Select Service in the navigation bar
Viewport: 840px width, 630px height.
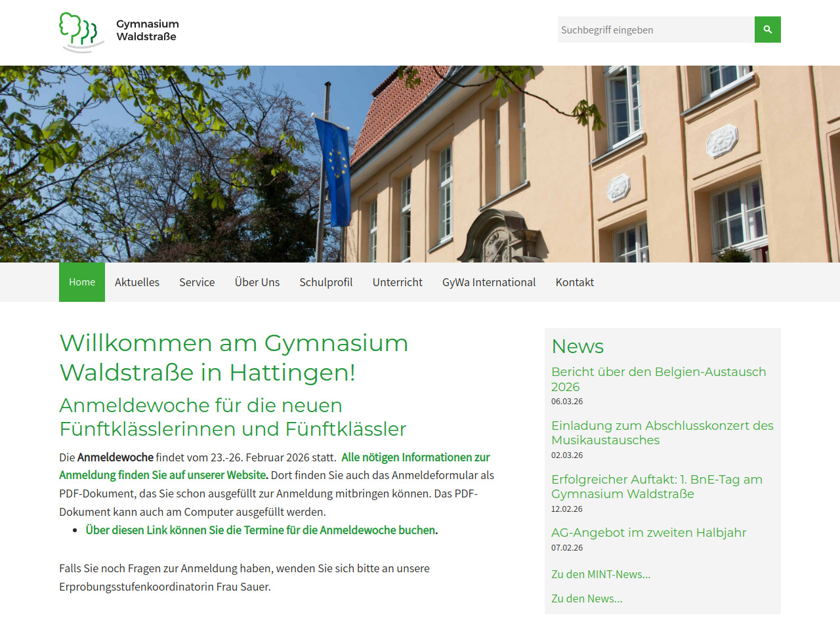pyautogui.click(x=197, y=282)
